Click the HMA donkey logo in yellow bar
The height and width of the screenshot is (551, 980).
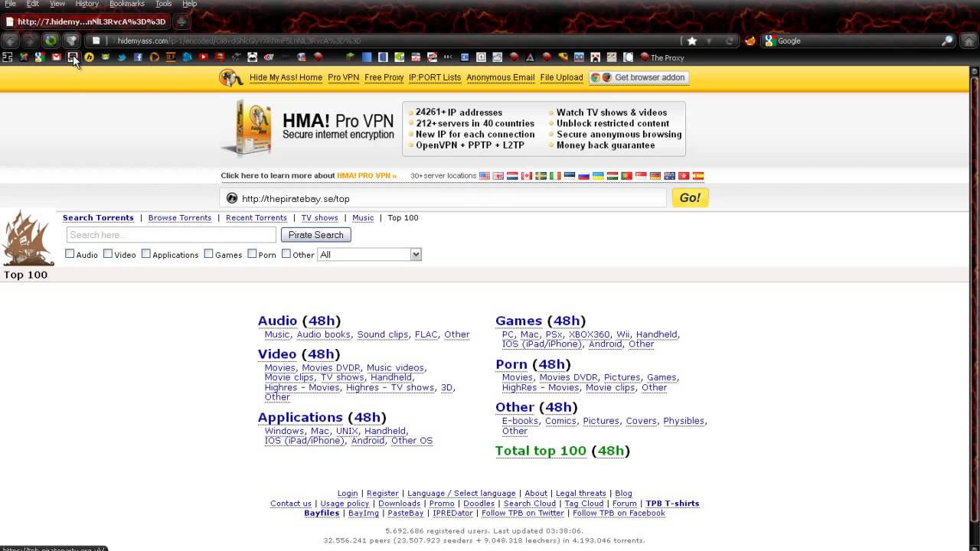[x=231, y=77]
